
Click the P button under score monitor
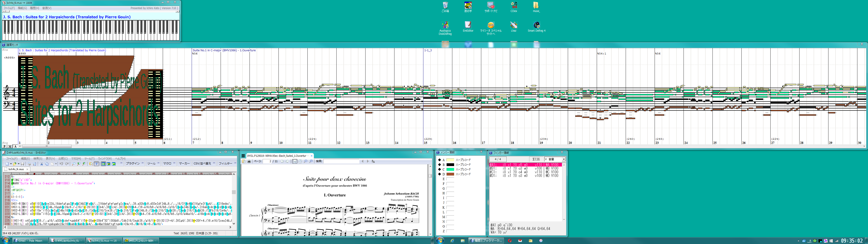point(4,147)
